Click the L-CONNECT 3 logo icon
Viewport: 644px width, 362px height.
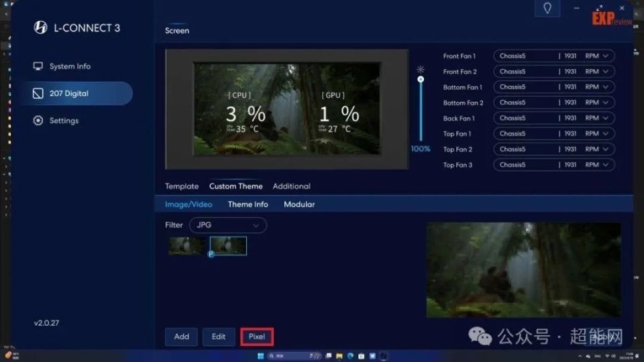click(x=40, y=27)
